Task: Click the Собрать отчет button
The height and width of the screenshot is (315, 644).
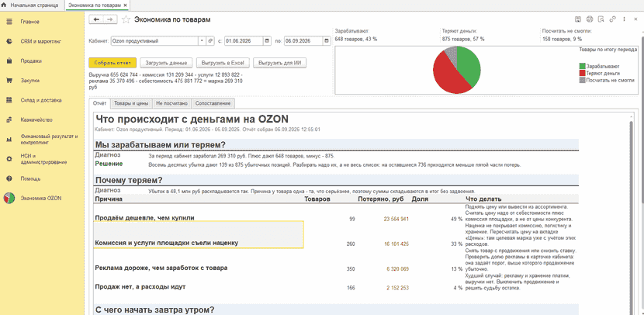Action: 113,64
